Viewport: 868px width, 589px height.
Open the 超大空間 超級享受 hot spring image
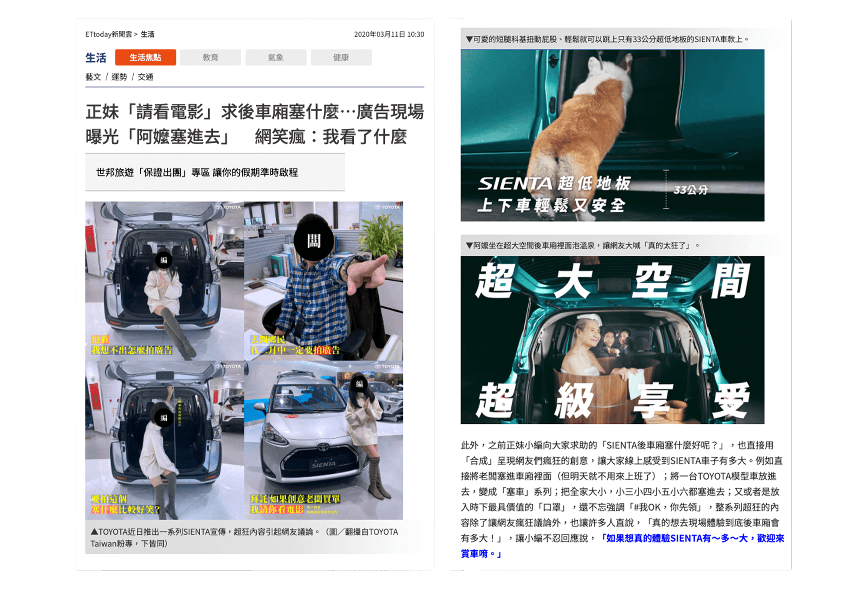tap(612, 340)
